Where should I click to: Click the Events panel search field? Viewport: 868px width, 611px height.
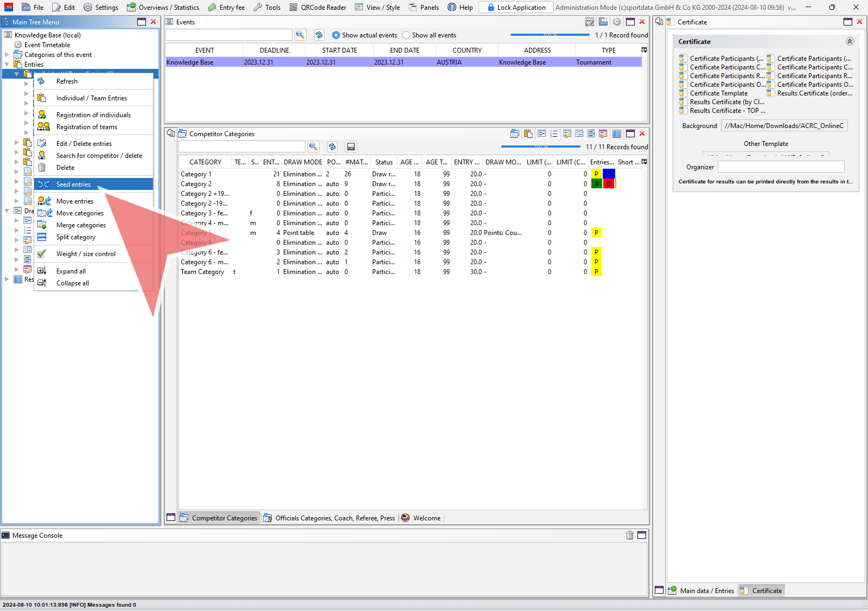point(228,35)
